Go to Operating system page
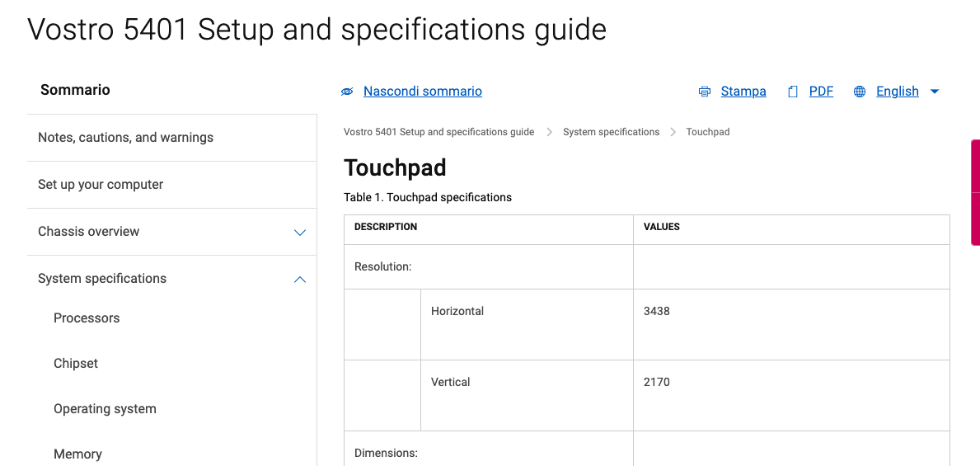The height and width of the screenshot is (466, 980). click(x=105, y=408)
